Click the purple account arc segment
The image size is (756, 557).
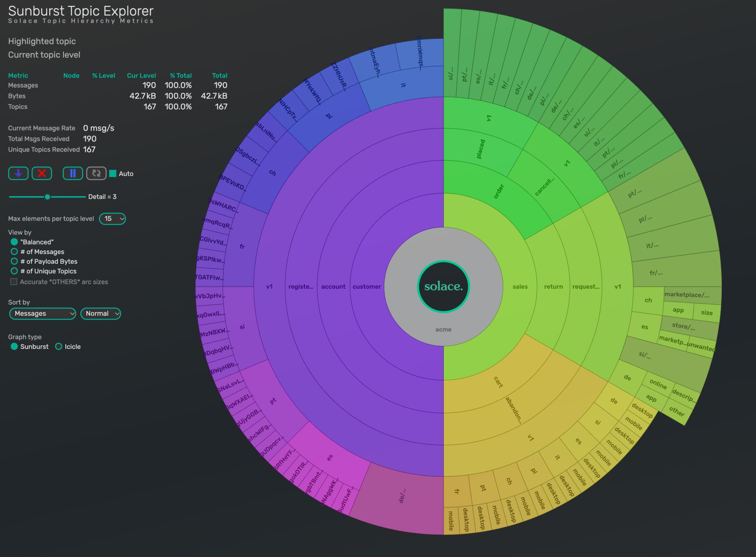pyautogui.click(x=333, y=286)
